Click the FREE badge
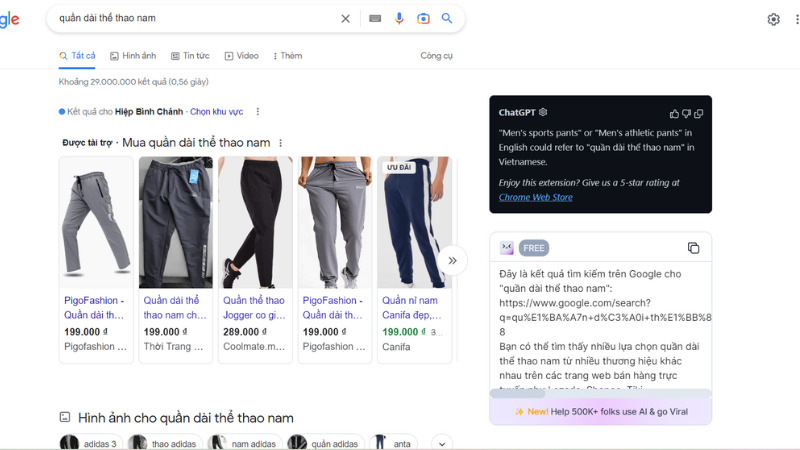 (534, 248)
